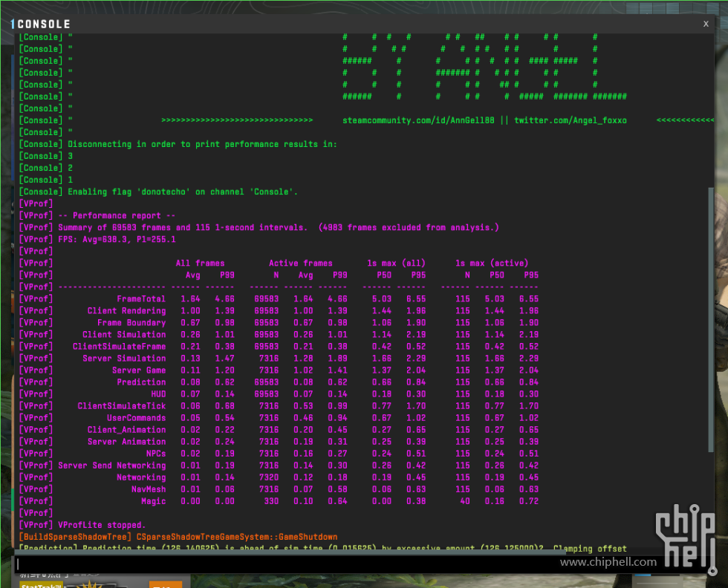
Task: Click the countdown line showing 2
Action: click(45, 168)
